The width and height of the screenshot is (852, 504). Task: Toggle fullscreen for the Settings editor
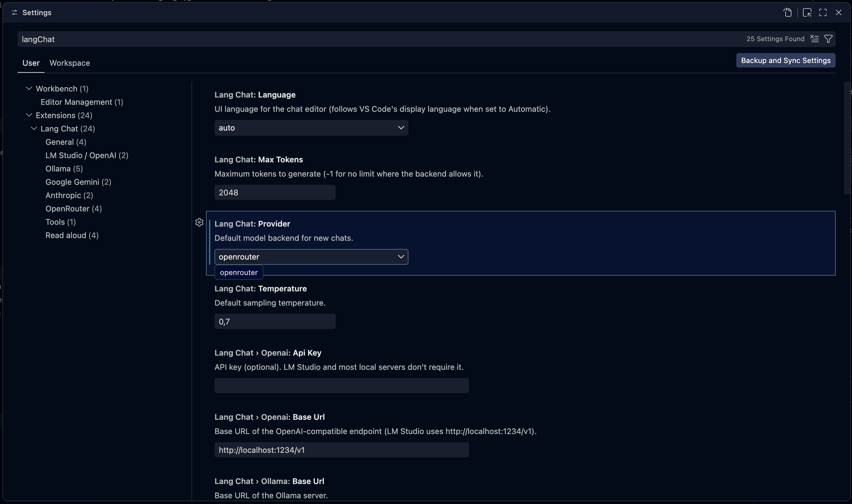click(x=823, y=12)
